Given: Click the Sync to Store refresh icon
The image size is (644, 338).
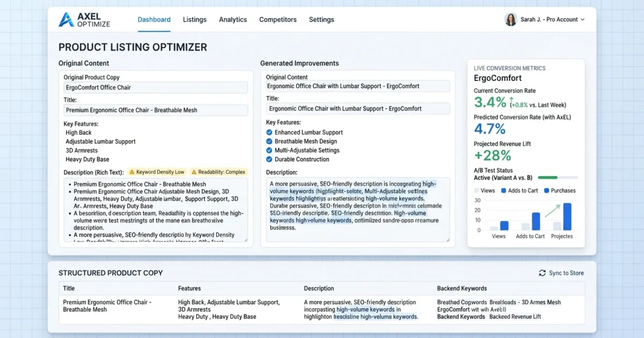Looking at the screenshot, I should [x=542, y=273].
